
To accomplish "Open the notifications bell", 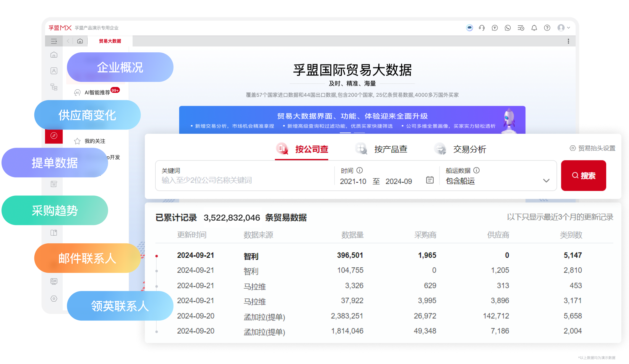I will [x=534, y=28].
